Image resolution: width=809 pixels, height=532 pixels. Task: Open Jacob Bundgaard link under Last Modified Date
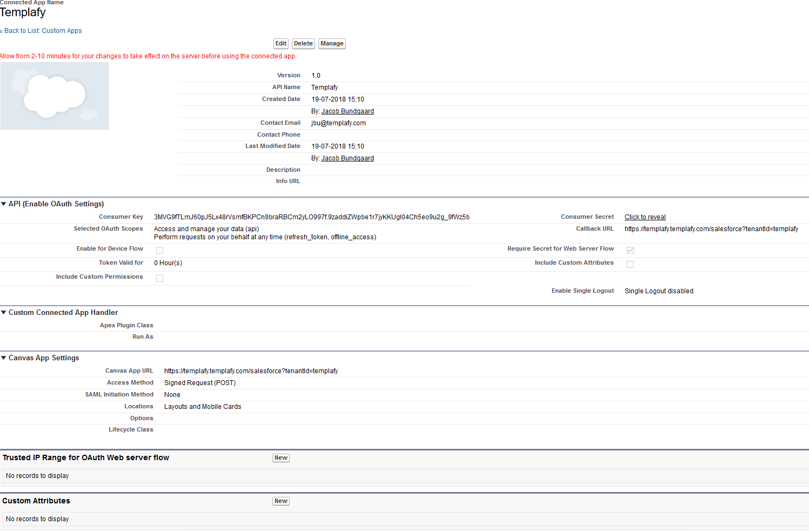(x=347, y=158)
